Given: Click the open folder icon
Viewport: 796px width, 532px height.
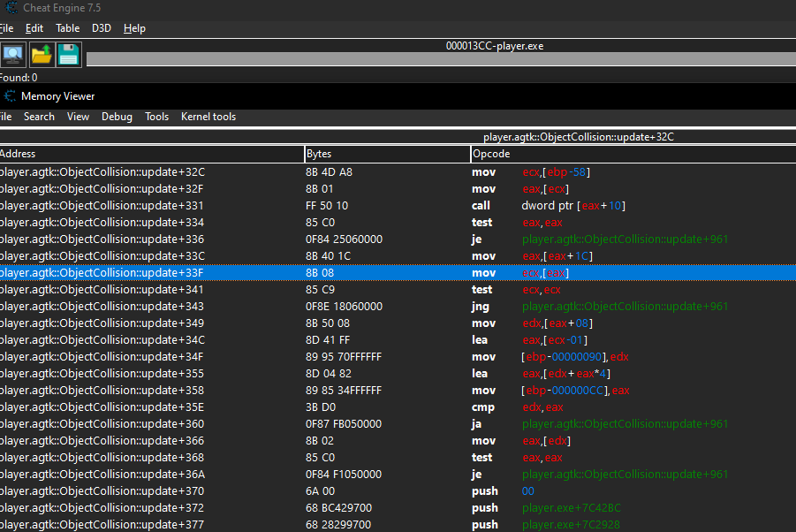Looking at the screenshot, I should click(41, 55).
